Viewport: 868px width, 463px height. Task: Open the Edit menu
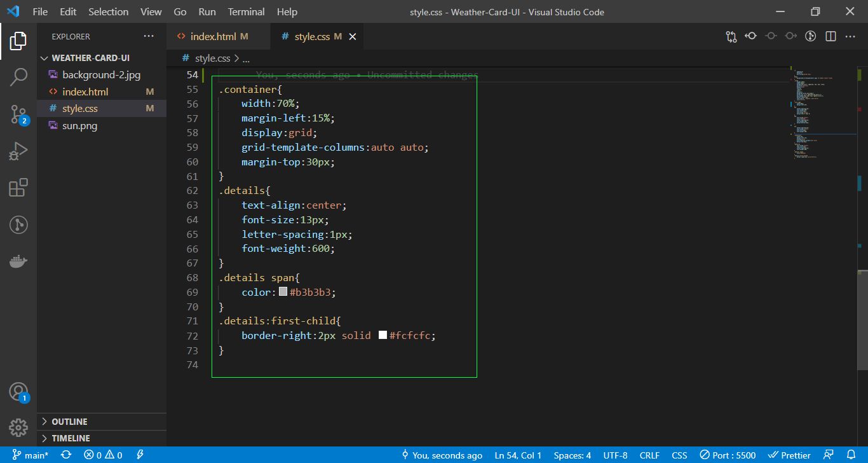[x=68, y=11]
